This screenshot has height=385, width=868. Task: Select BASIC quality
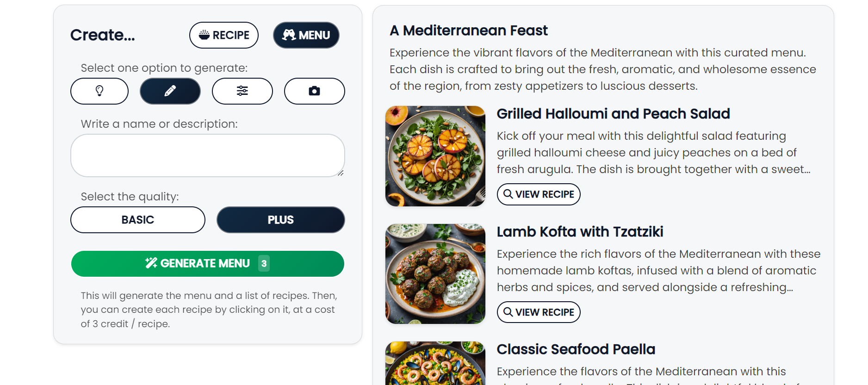(x=138, y=220)
